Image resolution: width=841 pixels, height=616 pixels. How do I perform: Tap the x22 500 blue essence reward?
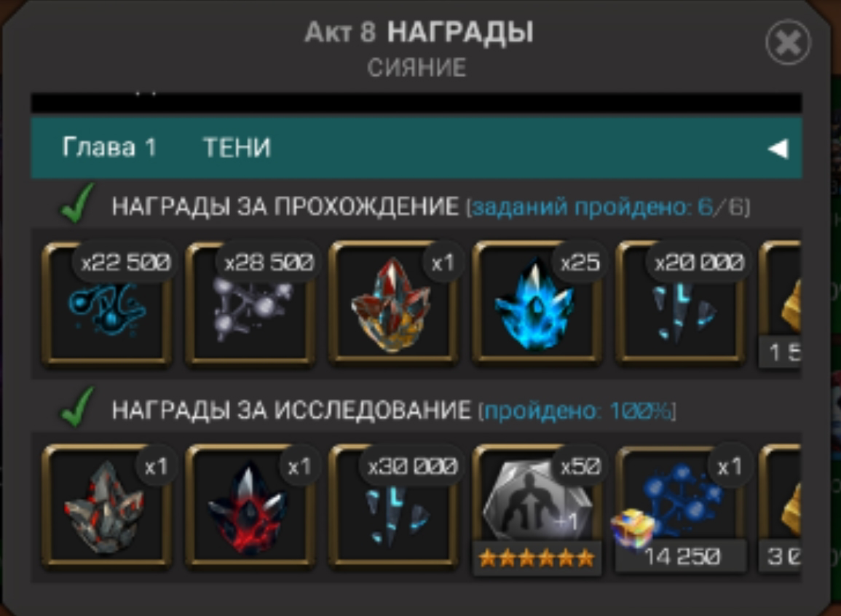107,304
